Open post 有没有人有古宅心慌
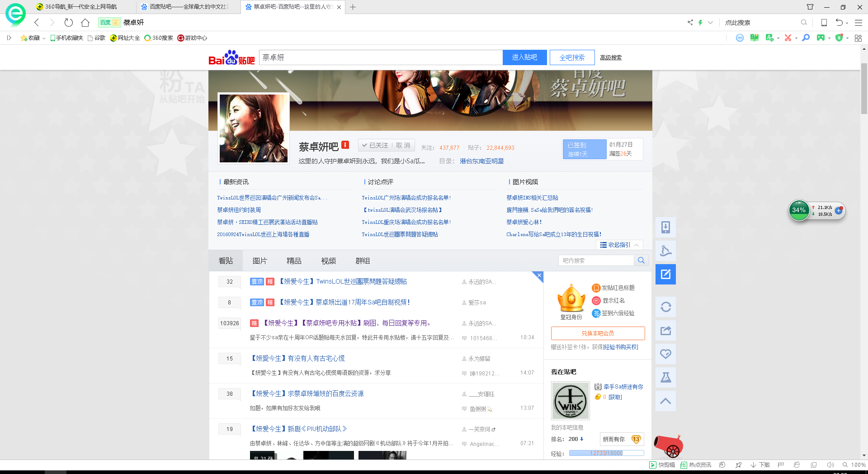Viewport: 868px width, 474px height. pyautogui.click(x=297, y=358)
